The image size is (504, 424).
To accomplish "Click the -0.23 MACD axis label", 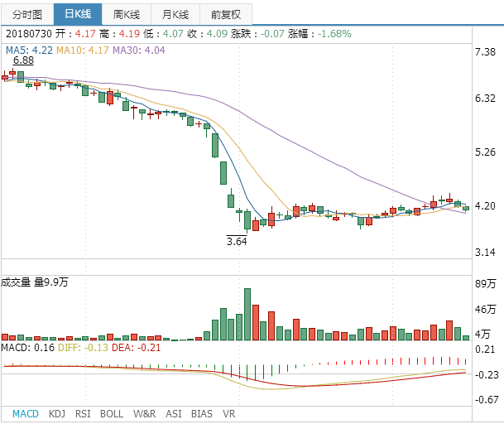I will point(487,375).
